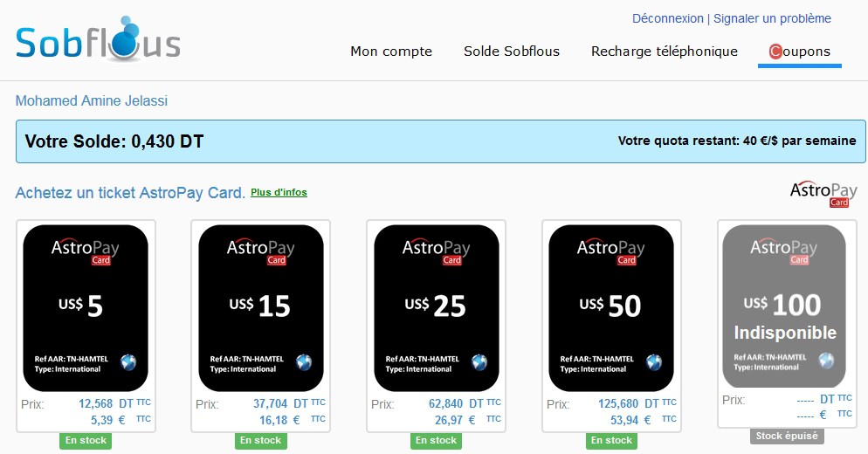Click the Sobflous logo
This screenshot has height=454, width=868.
pyautogui.click(x=98, y=39)
